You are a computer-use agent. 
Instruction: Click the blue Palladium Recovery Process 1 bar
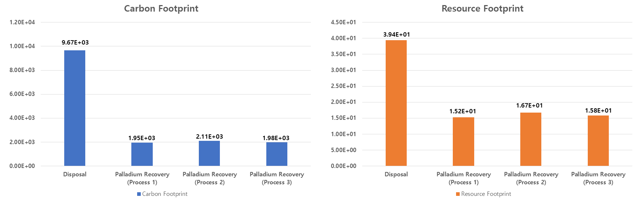(x=142, y=154)
